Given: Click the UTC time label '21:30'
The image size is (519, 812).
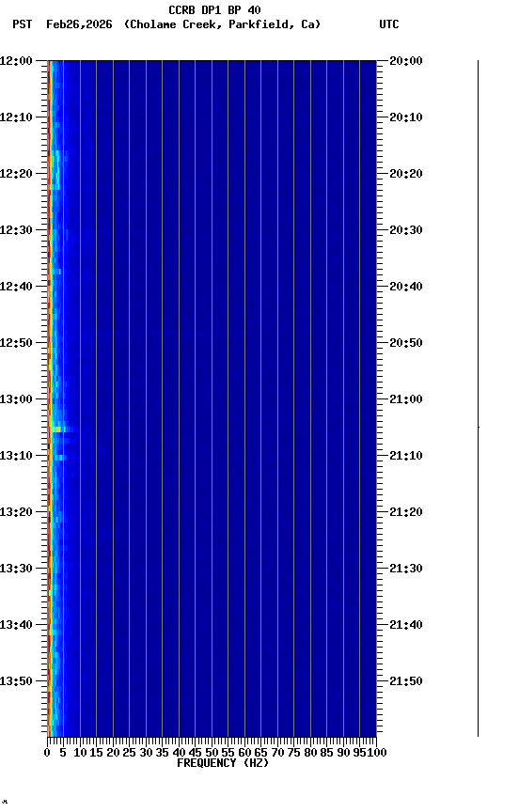Looking at the screenshot, I should point(406,569).
